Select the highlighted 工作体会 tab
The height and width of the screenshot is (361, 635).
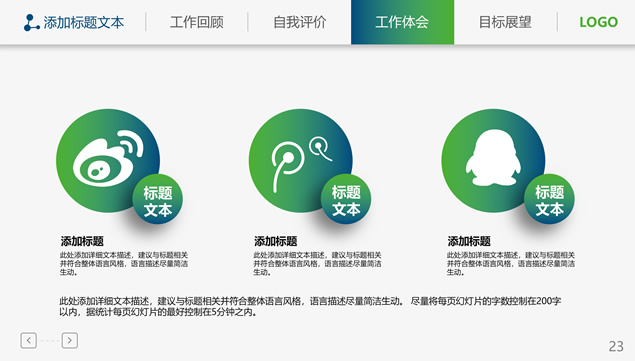click(403, 22)
